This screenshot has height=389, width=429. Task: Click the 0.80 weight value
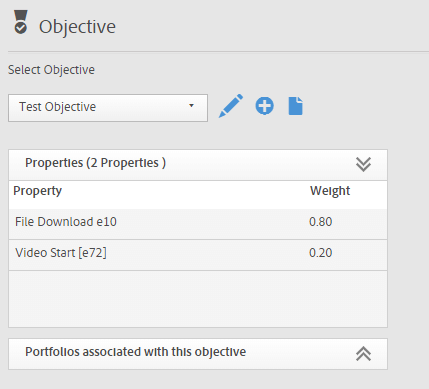(x=321, y=222)
